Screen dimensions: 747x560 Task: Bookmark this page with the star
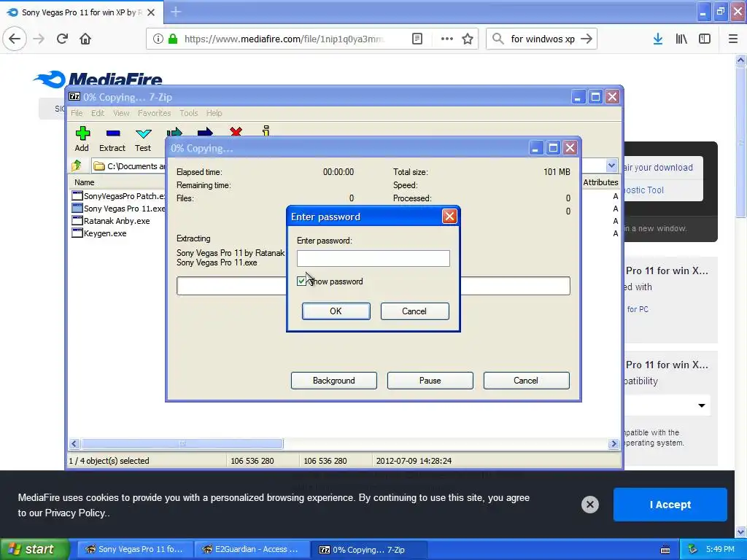468,39
